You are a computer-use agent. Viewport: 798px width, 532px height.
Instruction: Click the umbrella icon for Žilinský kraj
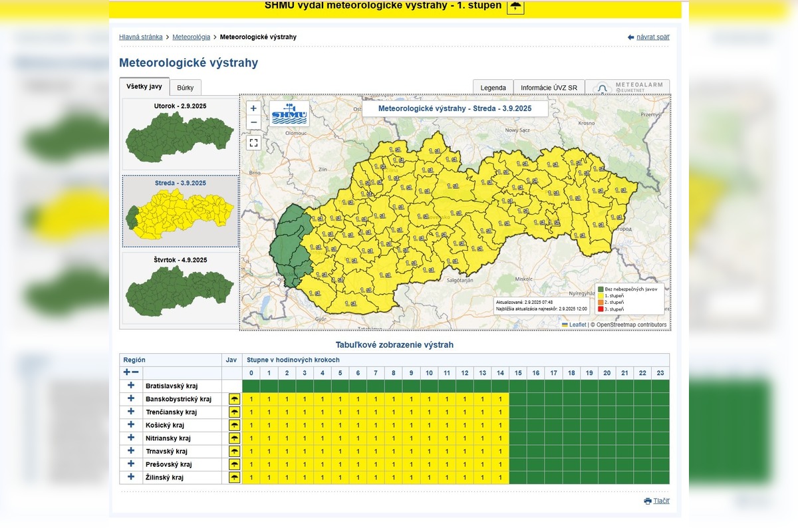[x=234, y=477]
